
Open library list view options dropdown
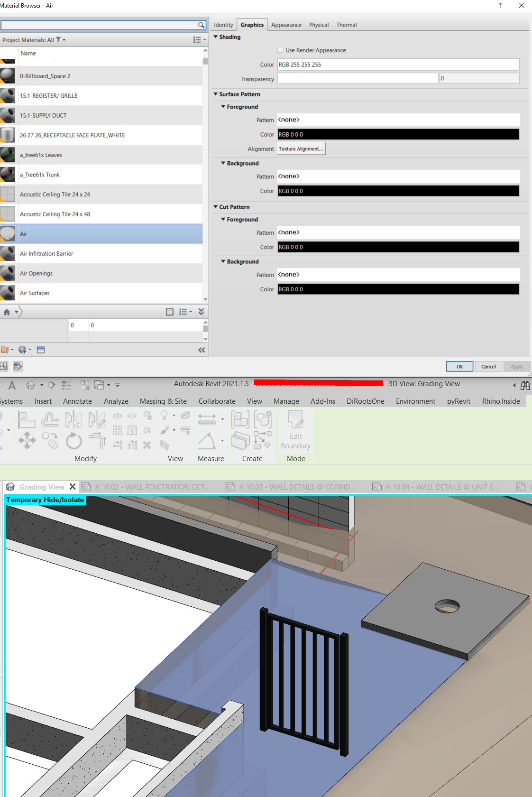click(185, 312)
